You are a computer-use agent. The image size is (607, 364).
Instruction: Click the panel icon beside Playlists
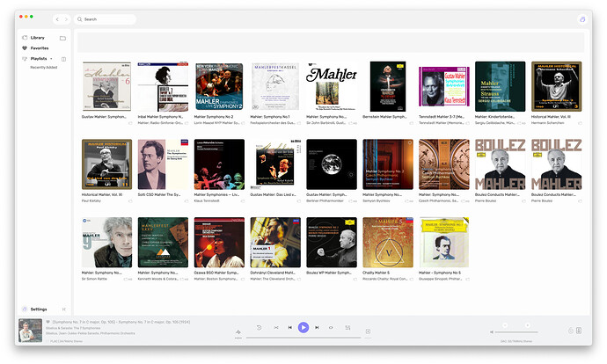pyautogui.click(x=63, y=59)
